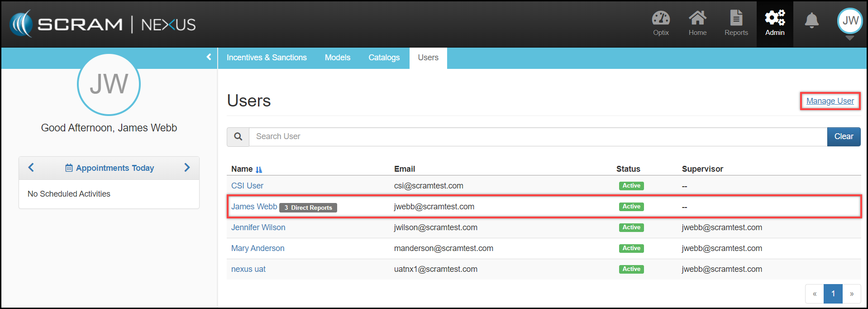This screenshot has width=868, height=309.
Task: Click the Search User input field
Action: (x=538, y=137)
